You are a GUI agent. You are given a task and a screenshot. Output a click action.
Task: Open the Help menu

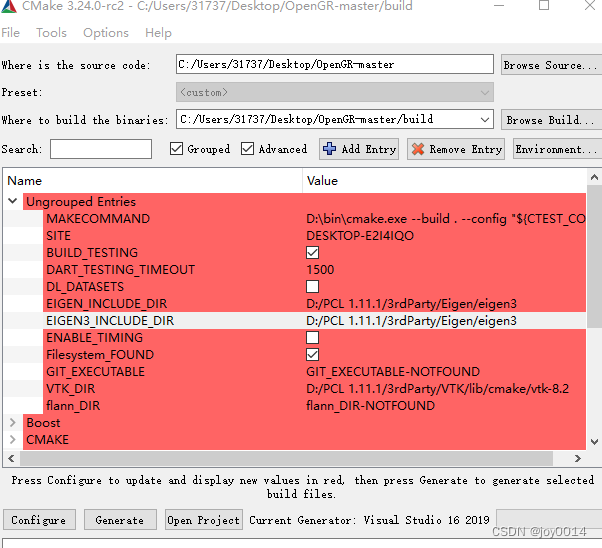pyautogui.click(x=158, y=33)
